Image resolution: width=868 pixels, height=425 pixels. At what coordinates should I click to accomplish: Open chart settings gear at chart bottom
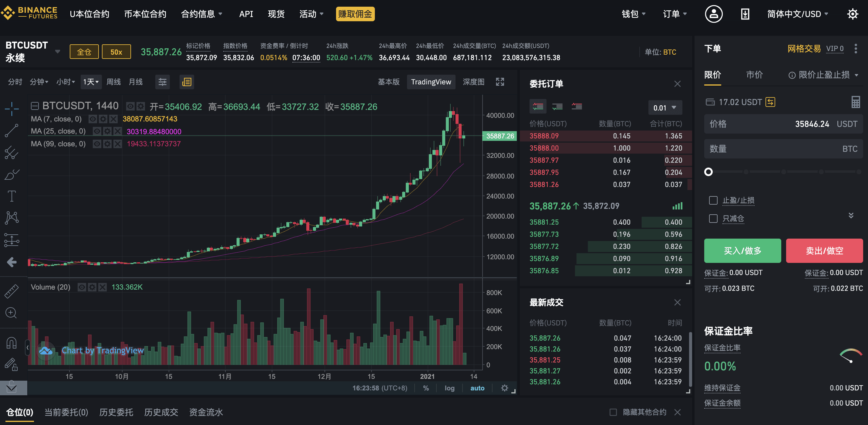pyautogui.click(x=504, y=388)
